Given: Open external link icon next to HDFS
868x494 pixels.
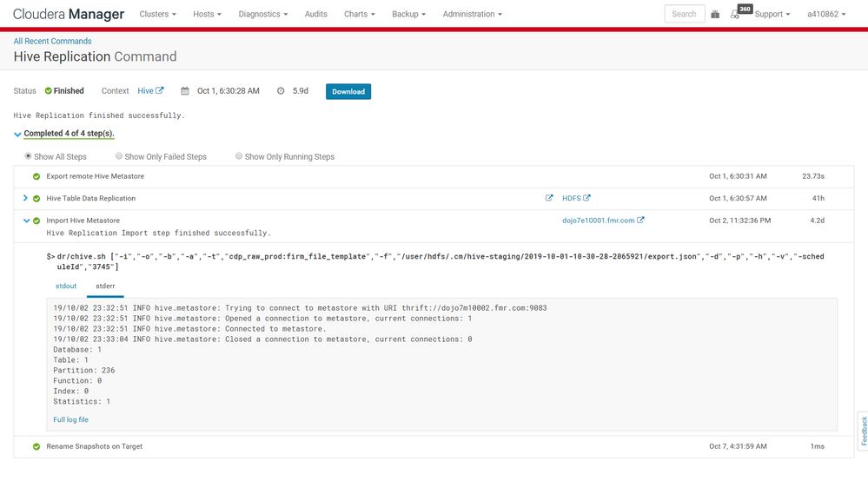Looking at the screenshot, I should coord(586,197).
